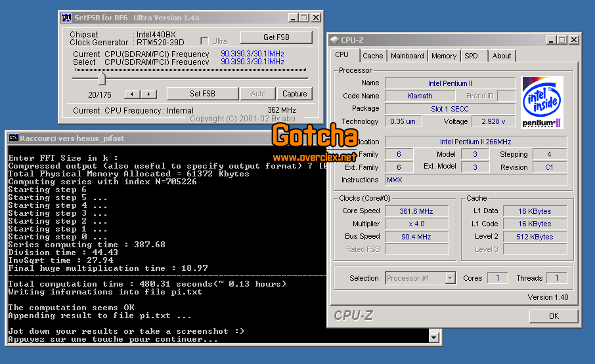Click the 'Total computation time' console line
Screen dimensions: 595x364
147,284
